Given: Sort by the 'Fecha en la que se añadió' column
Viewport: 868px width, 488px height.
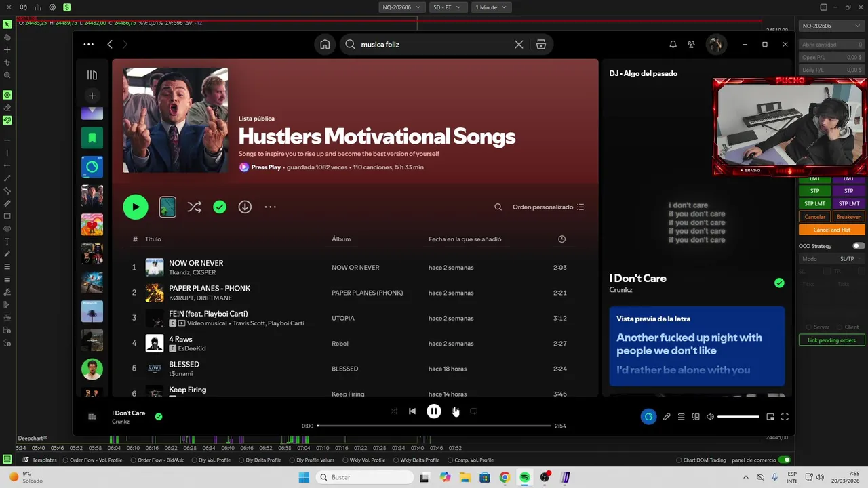Looking at the screenshot, I should click(x=465, y=239).
